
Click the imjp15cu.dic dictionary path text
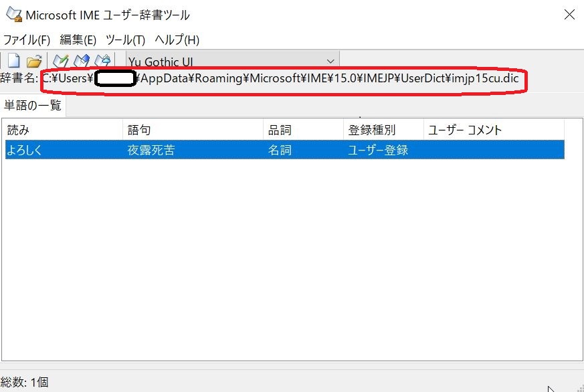click(280, 78)
